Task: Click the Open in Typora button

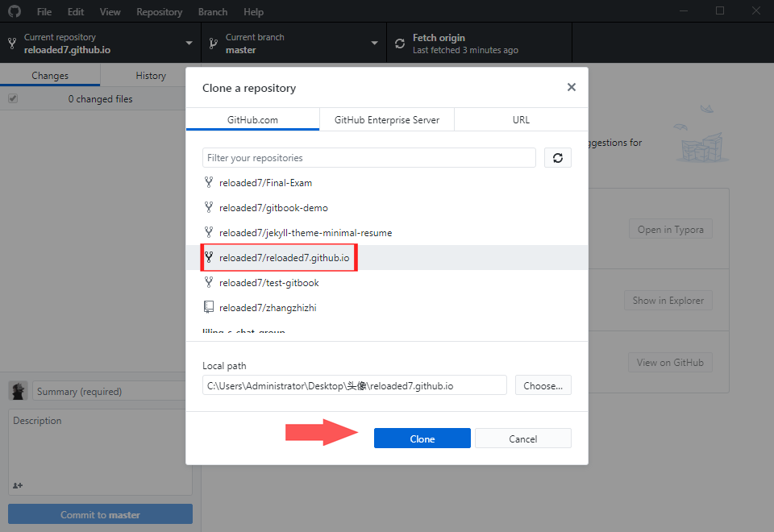Action: pyautogui.click(x=670, y=229)
